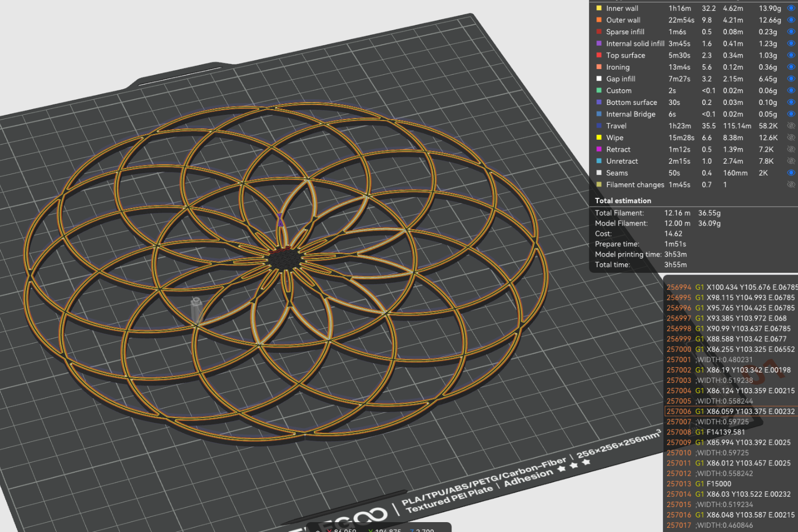798x532 pixels.
Task: Hide Seams markers
Action: [791, 173]
